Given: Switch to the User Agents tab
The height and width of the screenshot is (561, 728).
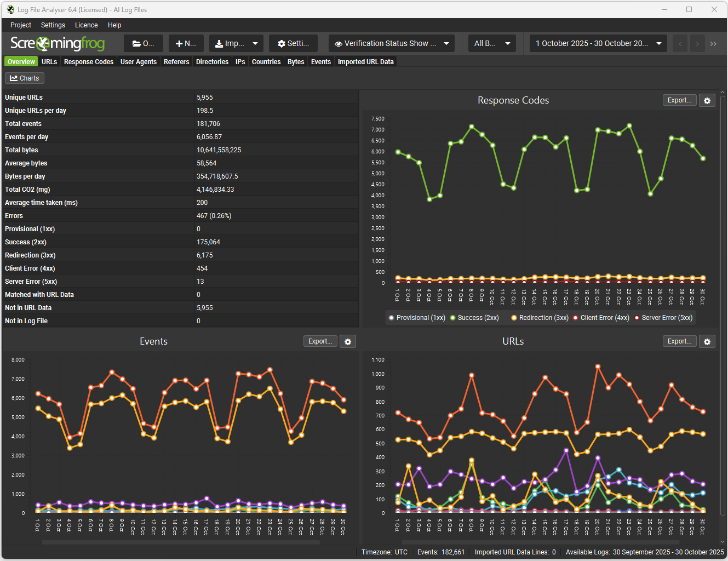Looking at the screenshot, I should click(139, 62).
